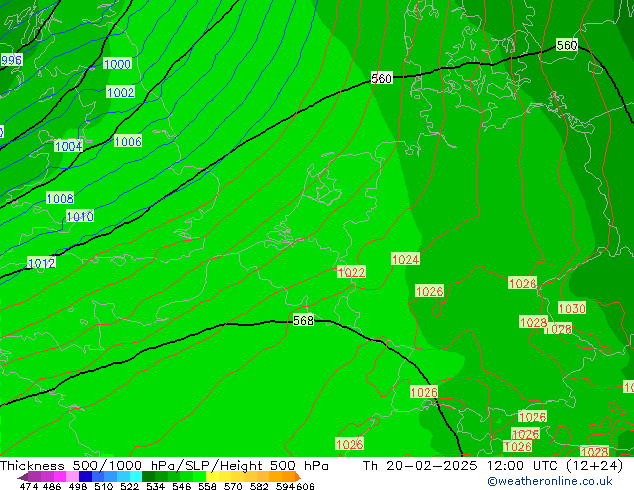Click legend value 606
Viewport: 634px width, 490px height.
[x=305, y=486]
